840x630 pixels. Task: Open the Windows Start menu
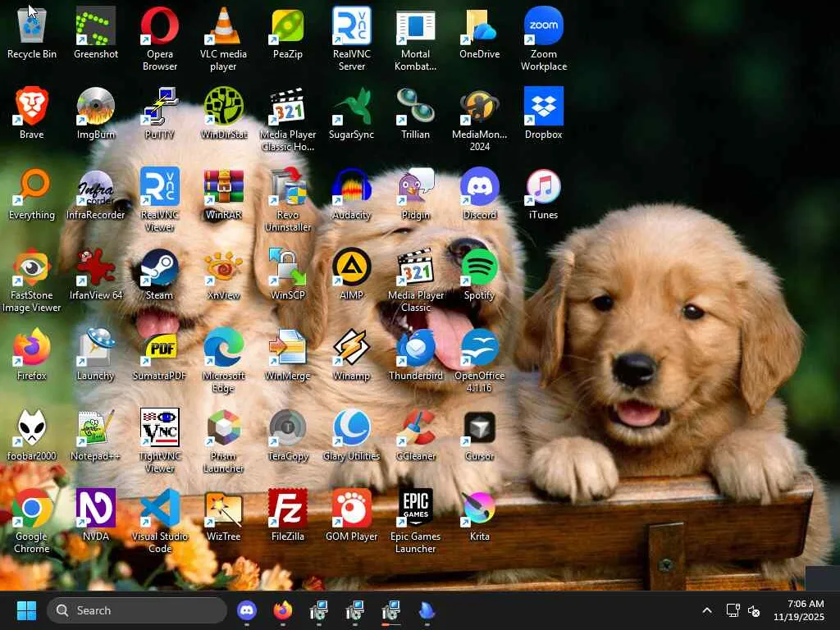pyautogui.click(x=26, y=610)
